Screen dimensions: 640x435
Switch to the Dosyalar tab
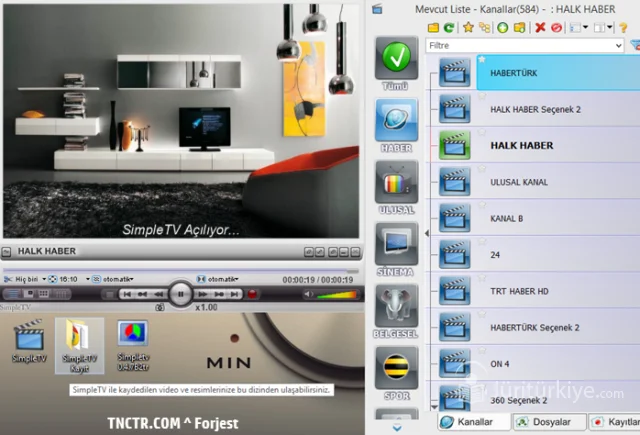pos(549,422)
